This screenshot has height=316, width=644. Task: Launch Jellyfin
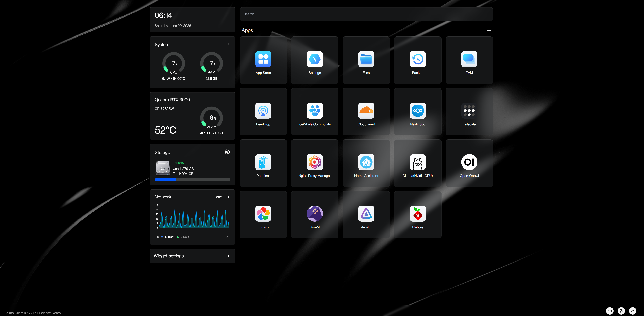(366, 214)
